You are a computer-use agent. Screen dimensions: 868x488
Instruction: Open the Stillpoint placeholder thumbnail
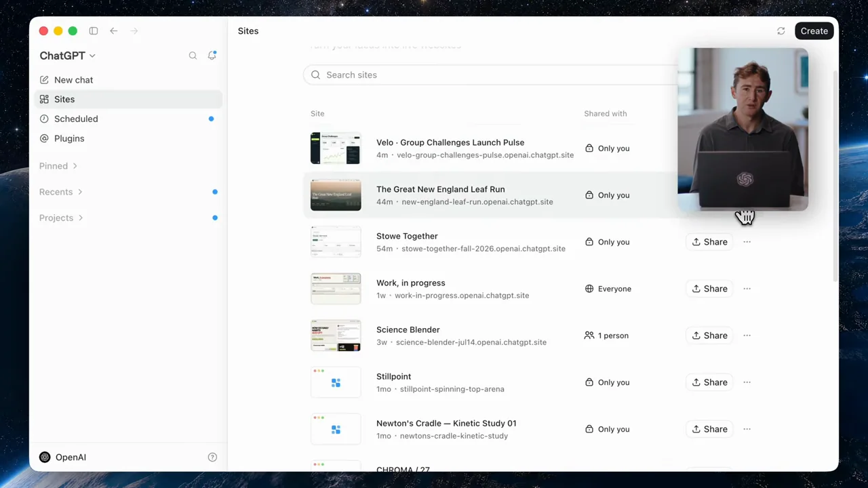336,382
